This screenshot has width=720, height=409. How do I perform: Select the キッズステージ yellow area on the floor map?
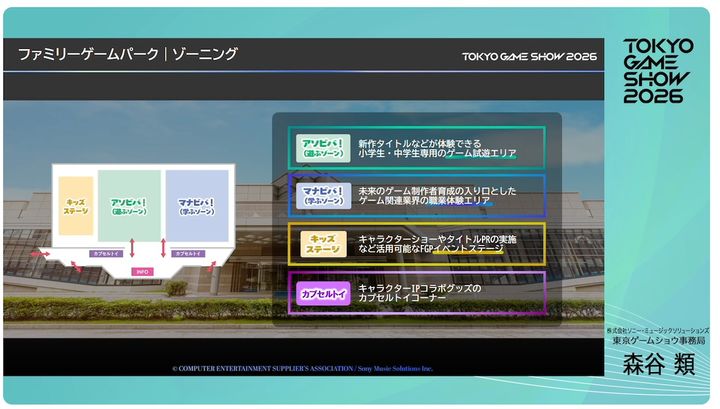click(76, 206)
